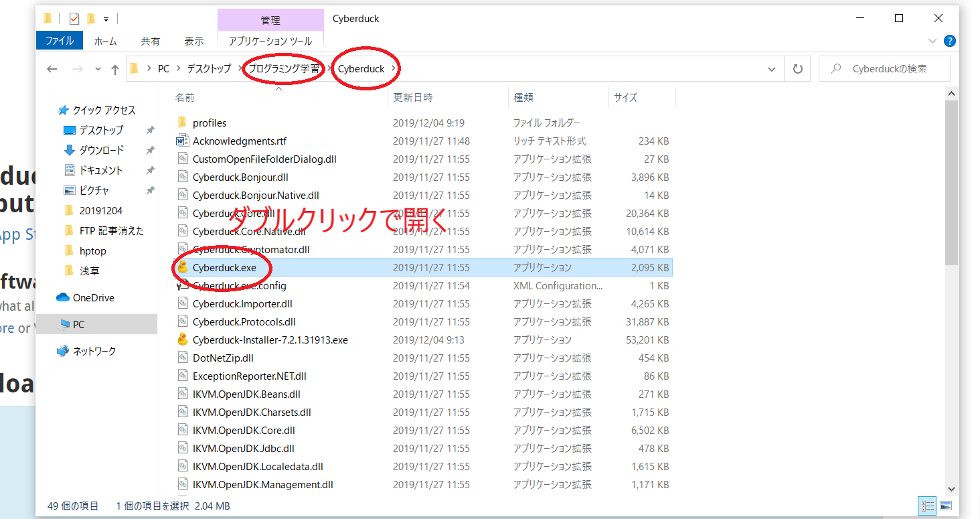Click the Cyberduck.exe duck icon
980x519 pixels.
click(183, 267)
